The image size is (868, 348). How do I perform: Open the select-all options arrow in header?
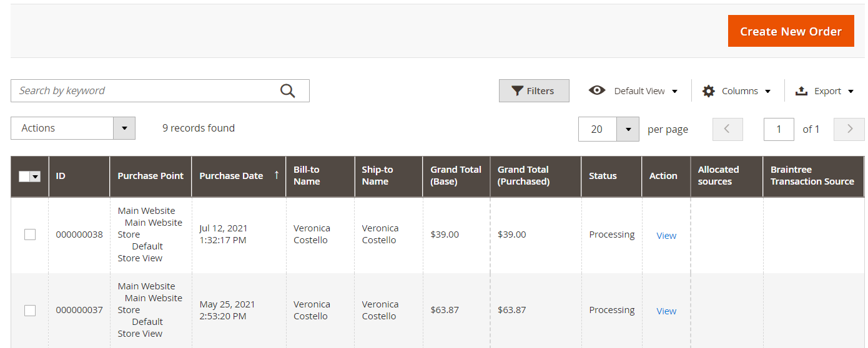36,176
